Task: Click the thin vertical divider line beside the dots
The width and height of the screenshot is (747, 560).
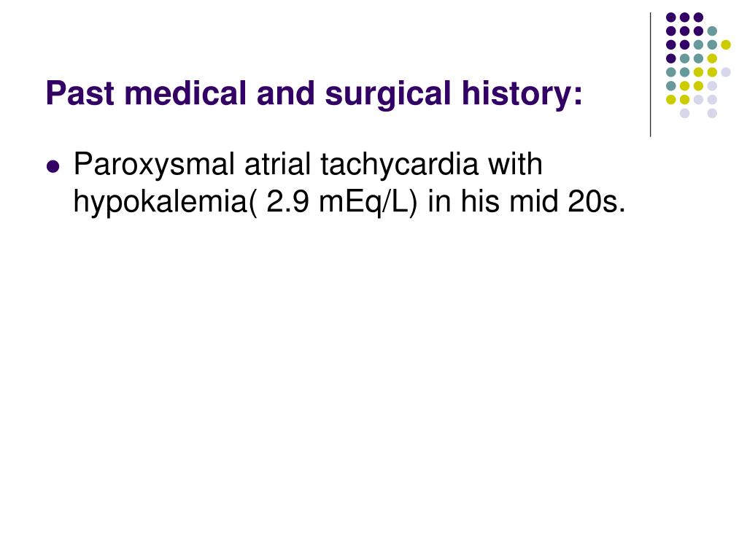Action: [x=650, y=75]
